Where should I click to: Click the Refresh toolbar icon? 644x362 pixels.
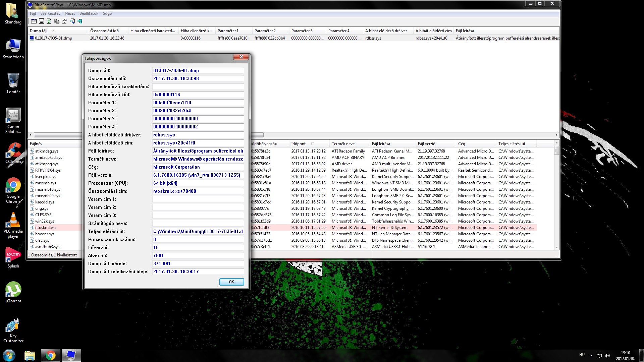[x=49, y=21]
